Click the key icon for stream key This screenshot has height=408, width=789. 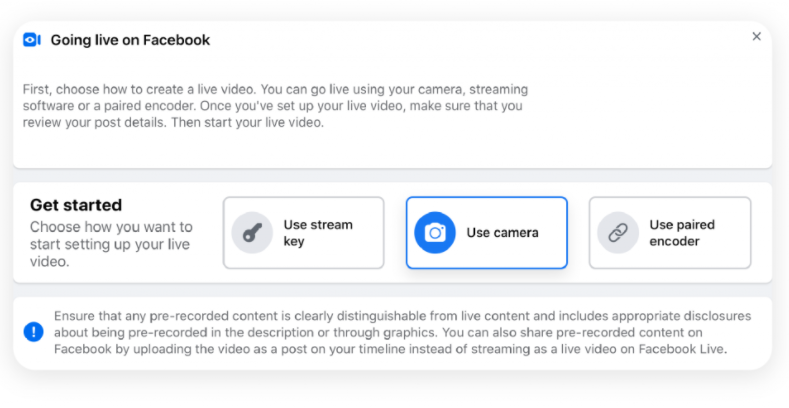pyautogui.click(x=252, y=233)
